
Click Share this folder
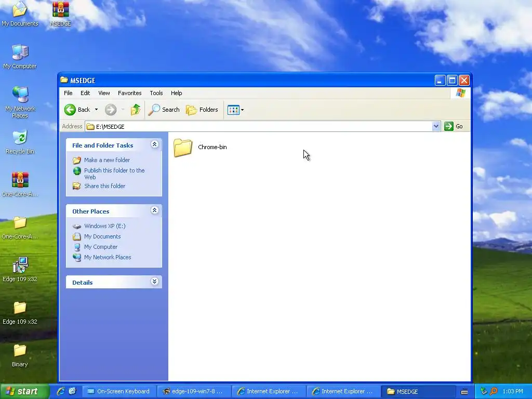point(104,186)
